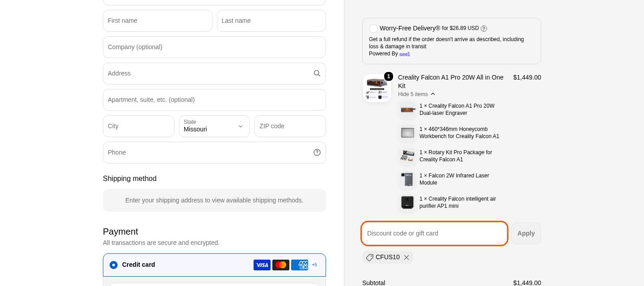Click the Creality Falcon A1 Pro kit thumbnail
Viewport: 644px width, 286px height.
click(x=377, y=88)
